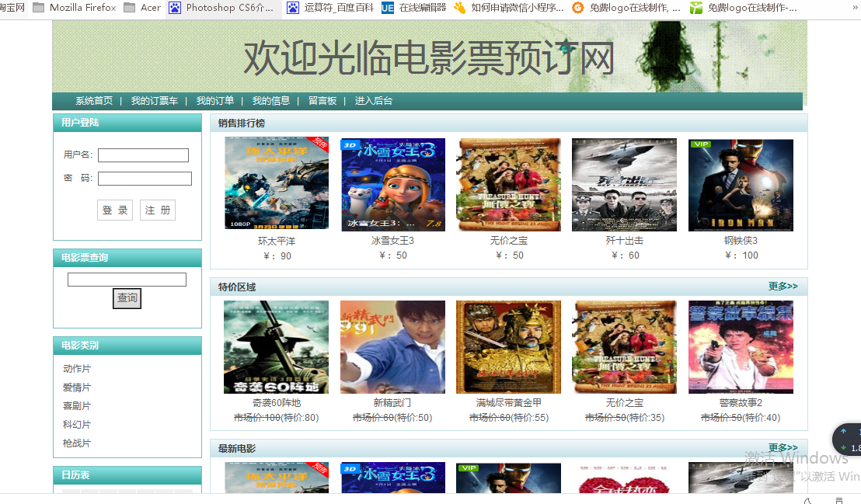Open the 无价之宝 poster in 销售排行榜

click(x=508, y=185)
